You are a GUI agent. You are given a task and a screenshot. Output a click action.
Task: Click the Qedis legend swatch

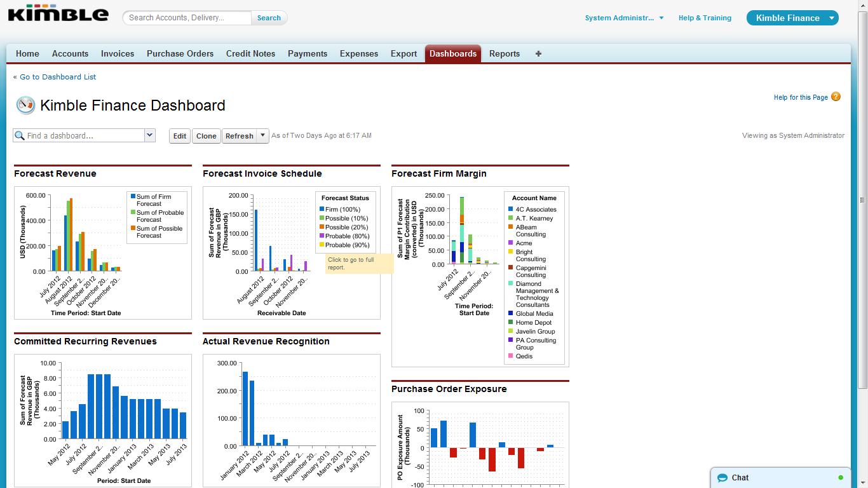coord(511,356)
